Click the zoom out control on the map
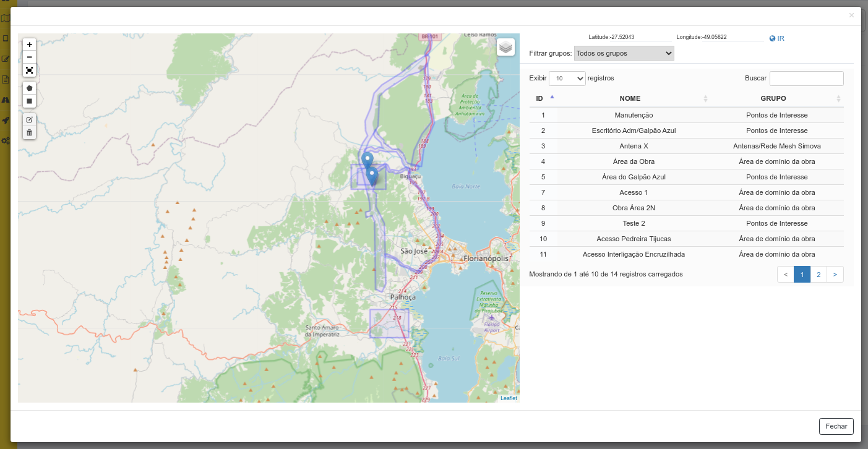 click(29, 57)
